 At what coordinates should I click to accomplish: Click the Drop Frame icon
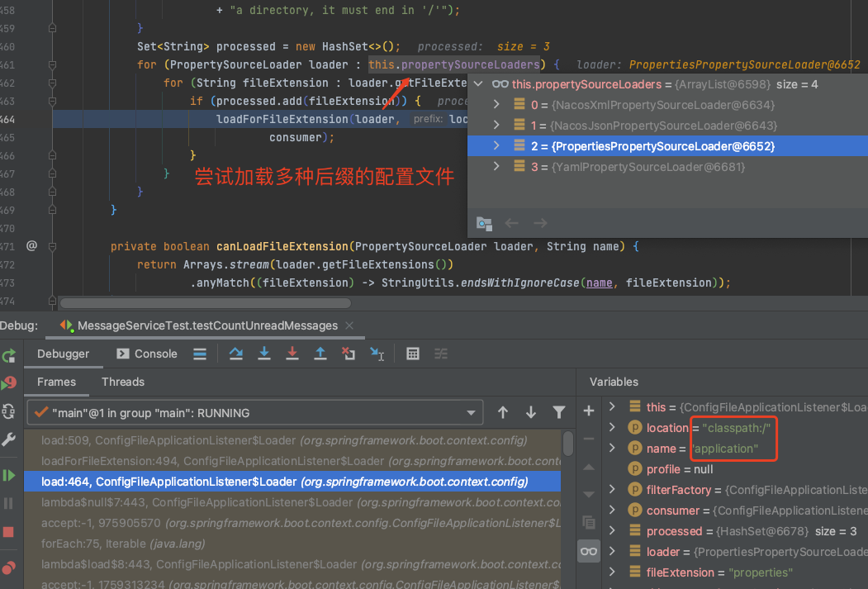click(349, 354)
